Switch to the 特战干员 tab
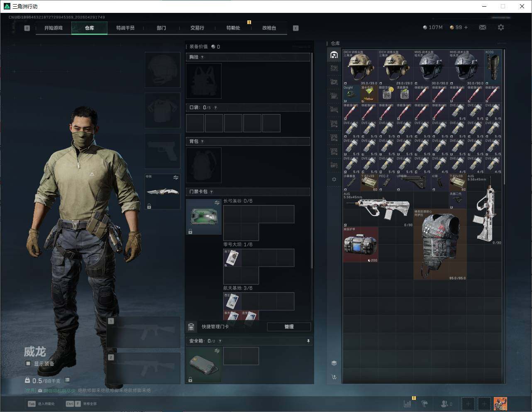The image size is (532, 412). pyautogui.click(x=125, y=28)
